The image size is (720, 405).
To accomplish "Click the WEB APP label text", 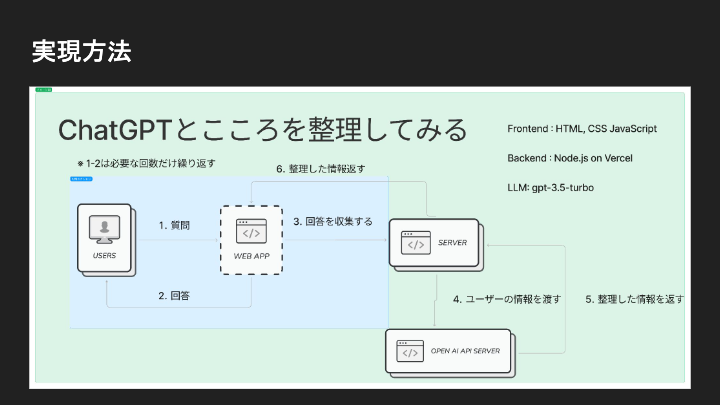I will point(251,256).
